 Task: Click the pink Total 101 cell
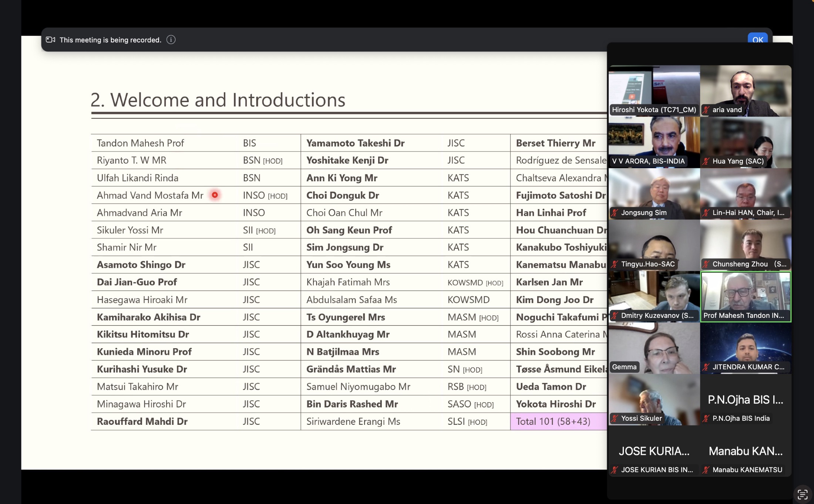[x=558, y=421]
